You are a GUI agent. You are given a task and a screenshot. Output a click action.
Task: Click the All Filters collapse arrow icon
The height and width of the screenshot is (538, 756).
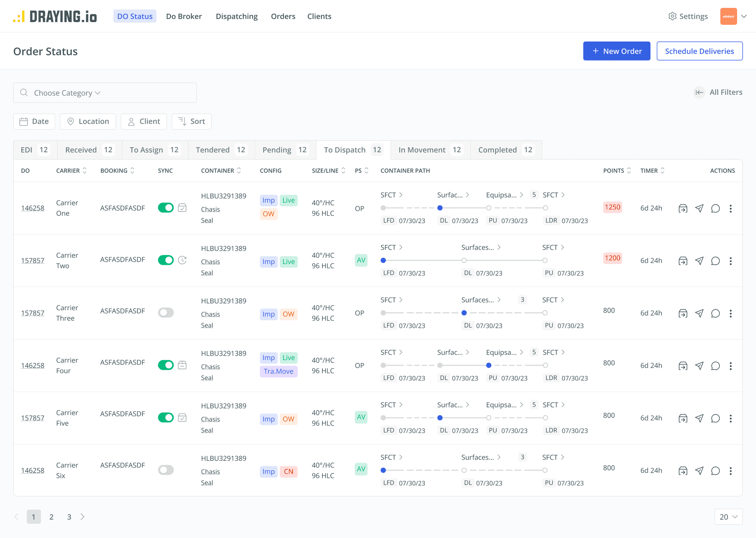699,92
